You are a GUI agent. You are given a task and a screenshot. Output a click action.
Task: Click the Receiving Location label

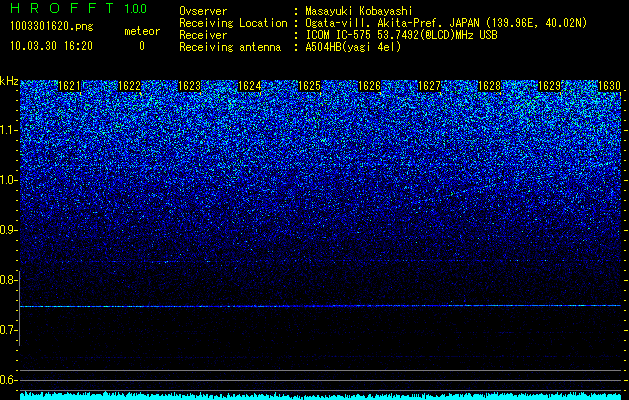pyautogui.click(x=233, y=23)
